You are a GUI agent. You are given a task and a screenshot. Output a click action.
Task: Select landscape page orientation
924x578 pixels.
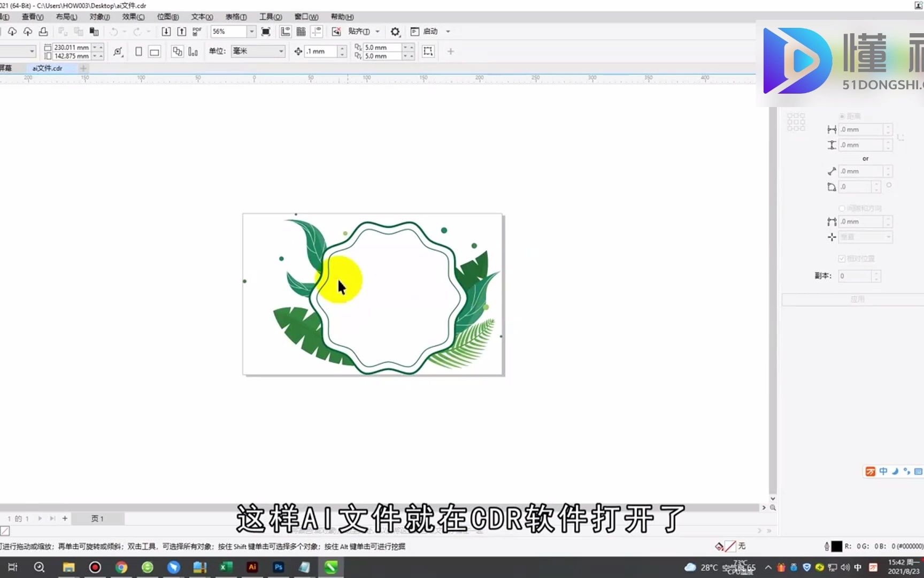point(155,52)
